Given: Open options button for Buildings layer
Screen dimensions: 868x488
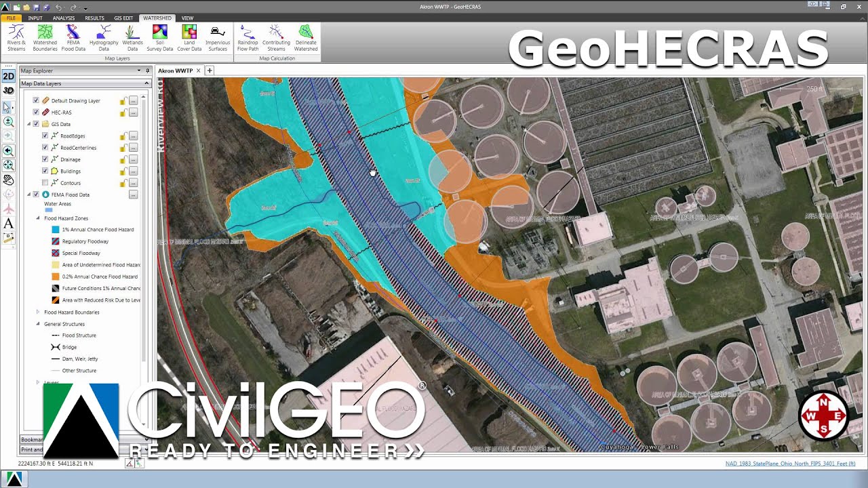Looking at the screenshot, I should pos(134,171).
